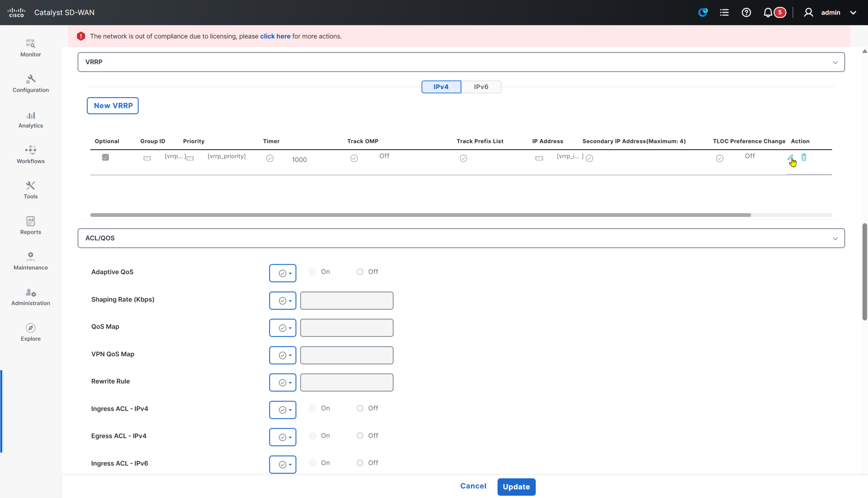Open Adaptive QoS scope dropdown
The height and width of the screenshot is (498, 868).
coord(283,273)
